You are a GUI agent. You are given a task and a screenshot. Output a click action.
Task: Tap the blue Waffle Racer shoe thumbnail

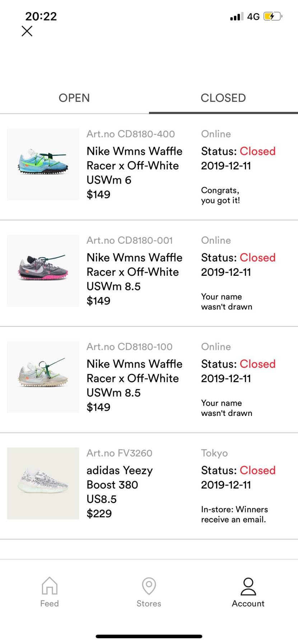tap(43, 164)
